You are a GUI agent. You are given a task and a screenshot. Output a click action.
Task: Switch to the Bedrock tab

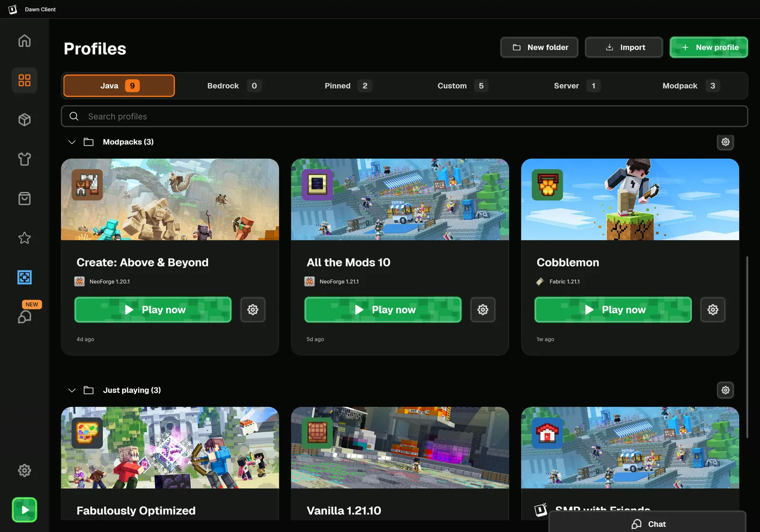pos(234,86)
